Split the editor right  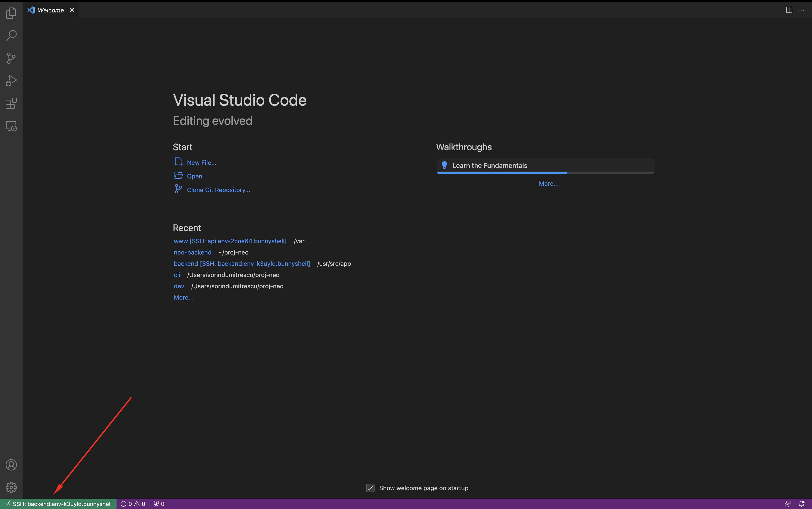789,10
